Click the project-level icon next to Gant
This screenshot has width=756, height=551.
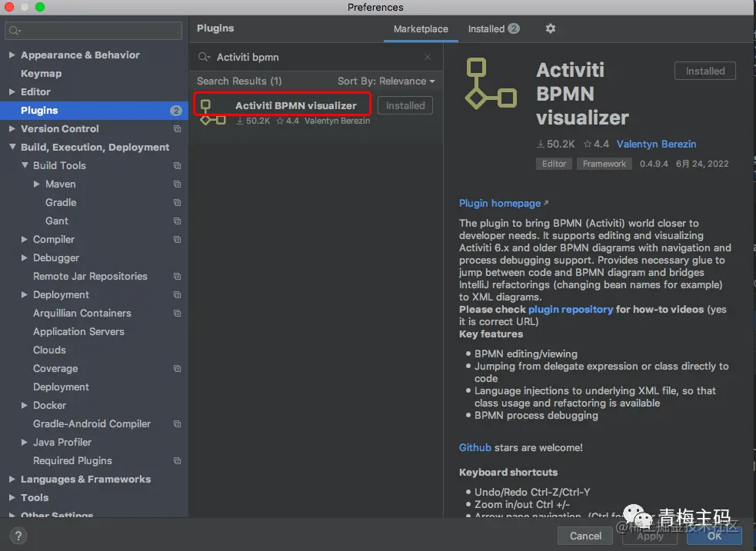click(x=178, y=221)
